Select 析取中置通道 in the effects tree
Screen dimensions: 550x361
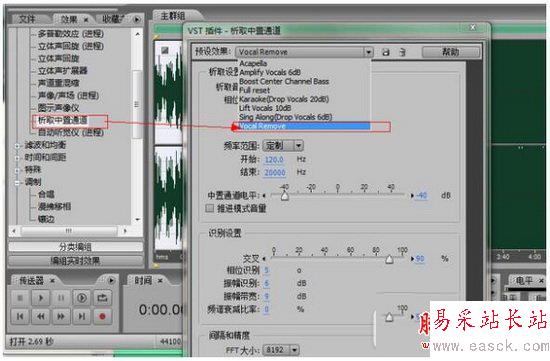[x=63, y=120]
